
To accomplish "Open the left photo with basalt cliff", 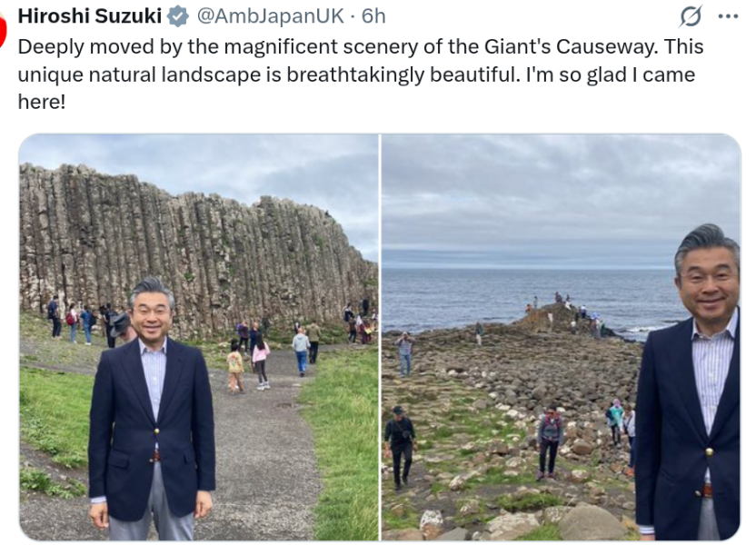I will (199, 337).
